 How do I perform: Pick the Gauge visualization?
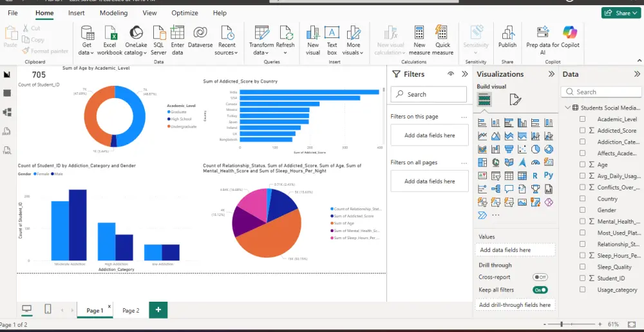point(535,162)
